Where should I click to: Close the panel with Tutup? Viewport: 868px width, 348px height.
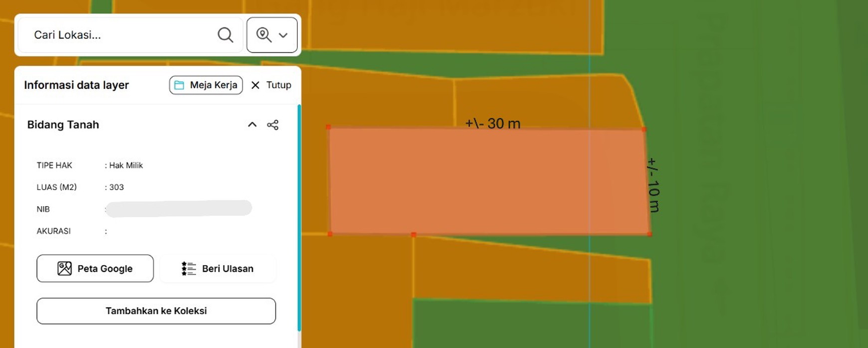[271, 85]
